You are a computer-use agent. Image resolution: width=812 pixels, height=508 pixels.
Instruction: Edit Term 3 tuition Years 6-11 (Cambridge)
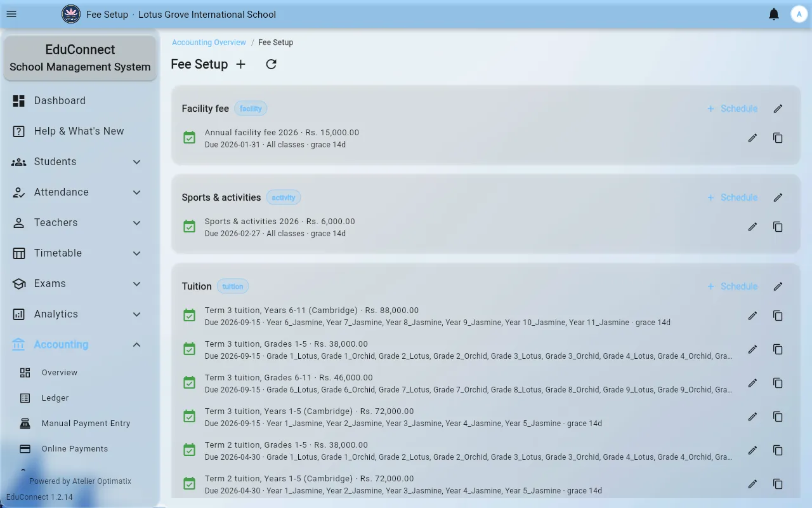752,316
